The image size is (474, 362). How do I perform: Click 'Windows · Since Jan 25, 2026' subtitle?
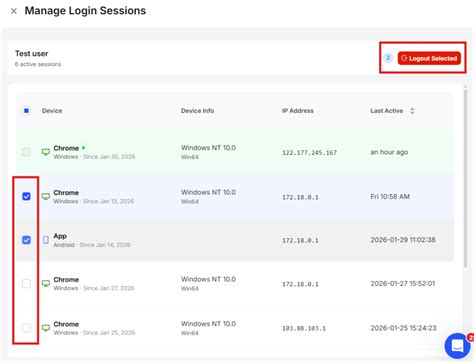coord(94,333)
